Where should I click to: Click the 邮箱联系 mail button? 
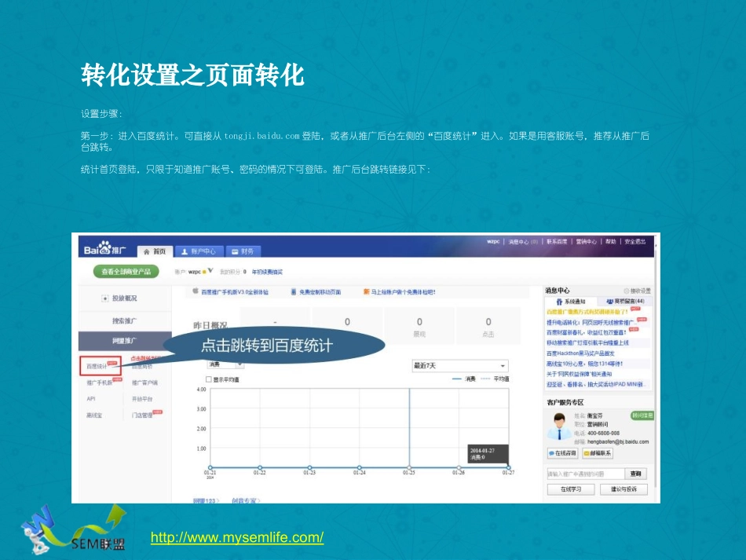click(x=598, y=453)
